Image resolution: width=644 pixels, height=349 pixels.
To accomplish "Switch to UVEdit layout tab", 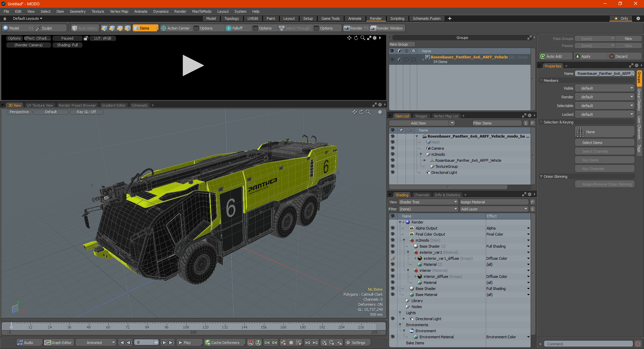I will tap(253, 18).
